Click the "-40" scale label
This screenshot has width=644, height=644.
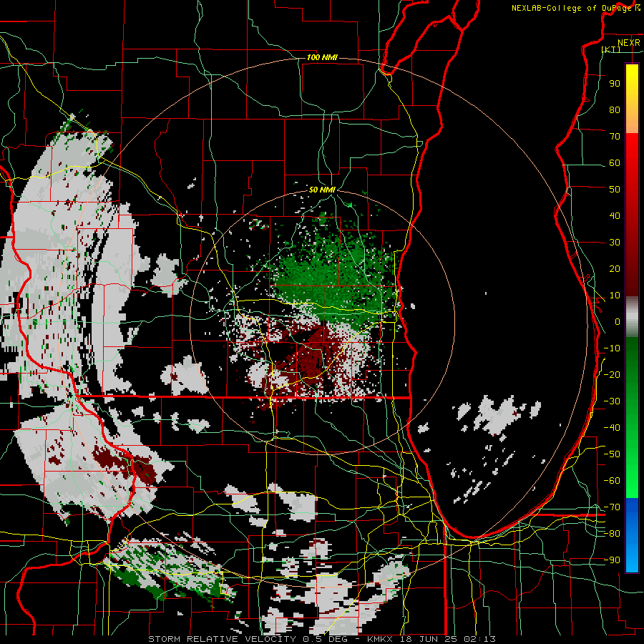pyautogui.click(x=612, y=428)
